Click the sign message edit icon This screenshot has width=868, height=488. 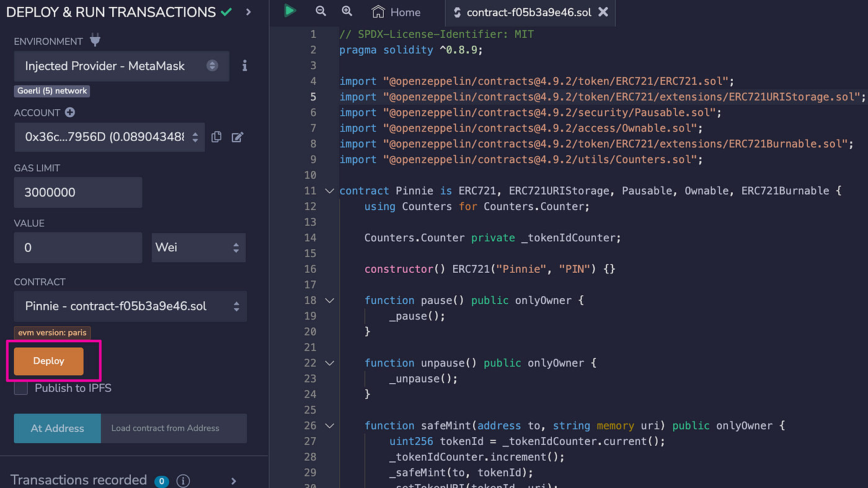click(x=237, y=137)
